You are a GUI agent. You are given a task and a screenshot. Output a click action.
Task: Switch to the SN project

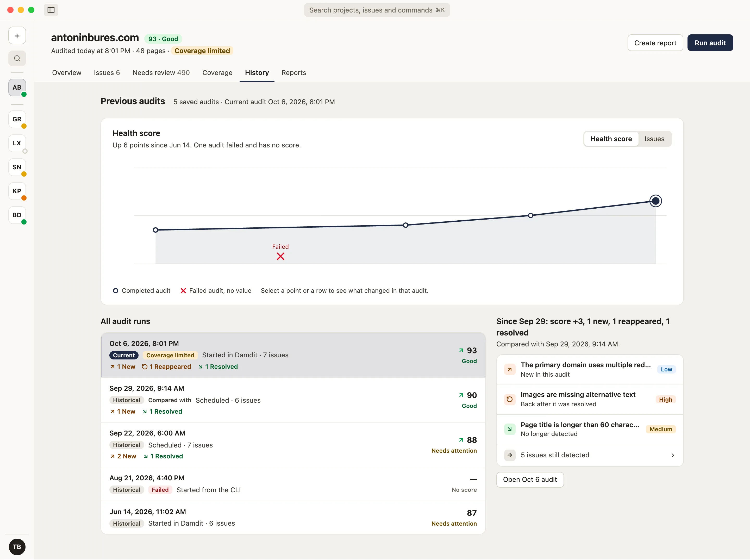[x=17, y=167]
